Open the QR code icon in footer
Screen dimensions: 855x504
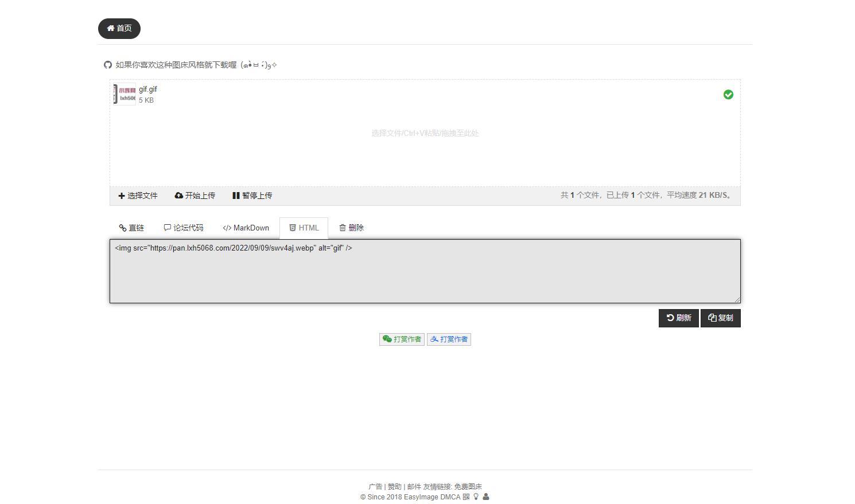[466, 497]
